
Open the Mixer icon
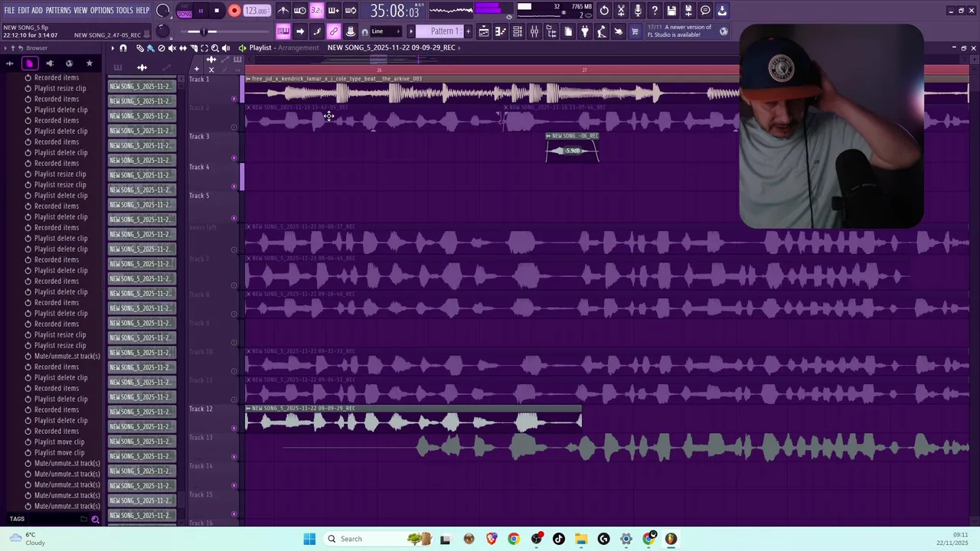point(534,31)
